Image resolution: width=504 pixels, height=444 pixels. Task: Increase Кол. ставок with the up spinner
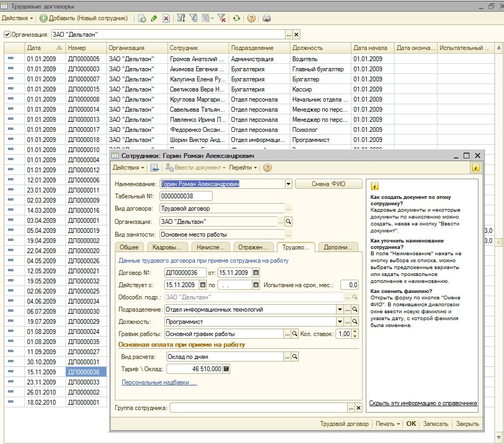pos(355,331)
